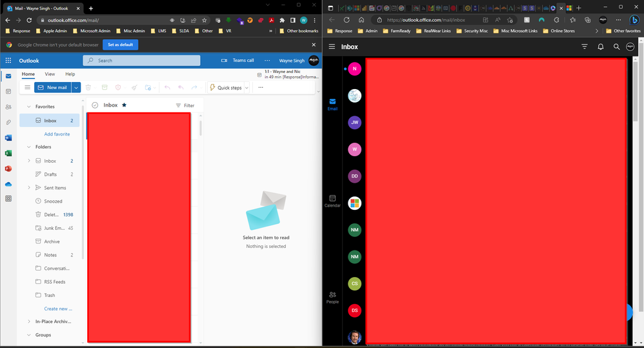Switch to the Home ribbon tab
The width and height of the screenshot is (644, 348).
point(28,74)
